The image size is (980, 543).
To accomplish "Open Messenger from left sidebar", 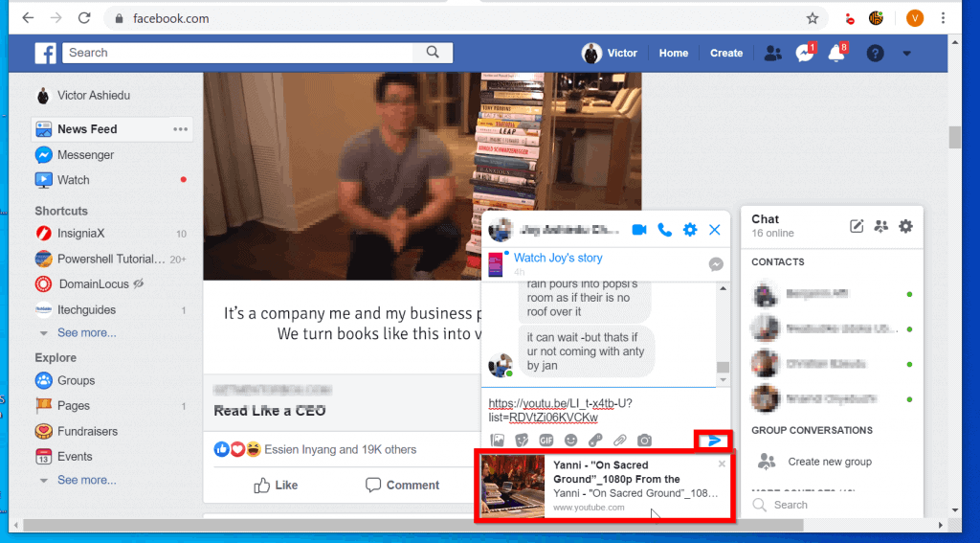I will coord(75,154).
